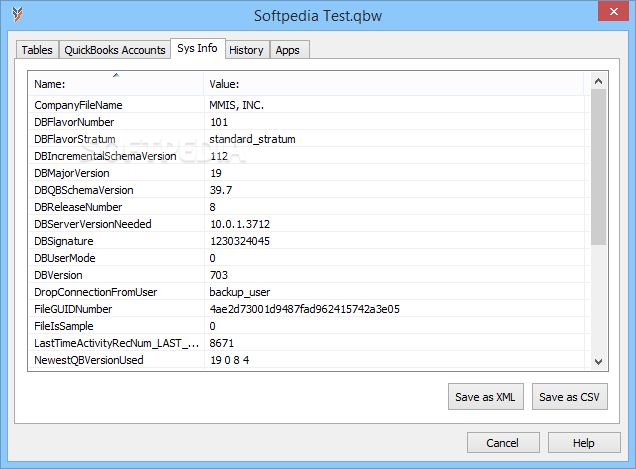This screenshot has height=469, width=636.
Task: Click the scroll down arrow of the list
Action: 598,361
